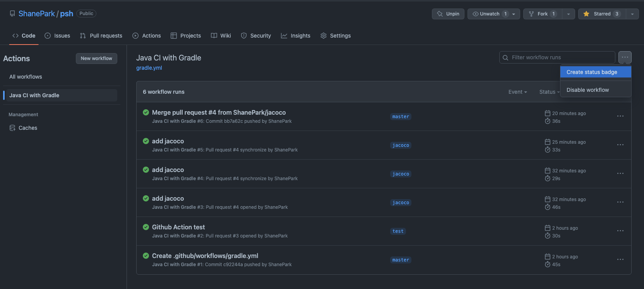The height and width of the screenshot is (289, 644).
Task: Fork the repository
Action: click(x=543, y=14)
